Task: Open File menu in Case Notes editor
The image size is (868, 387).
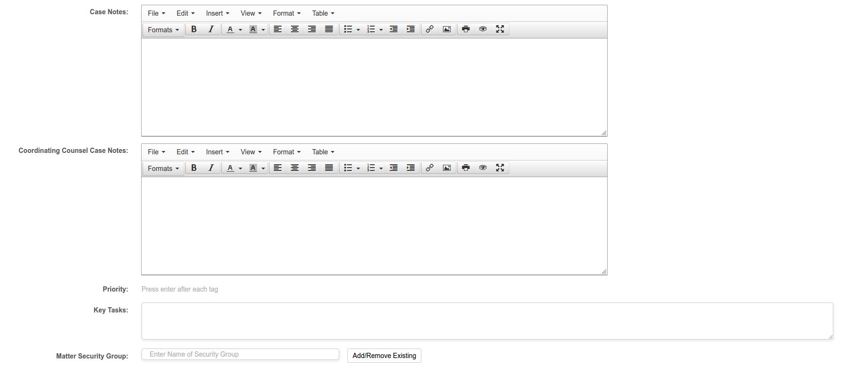Action: 156,13
